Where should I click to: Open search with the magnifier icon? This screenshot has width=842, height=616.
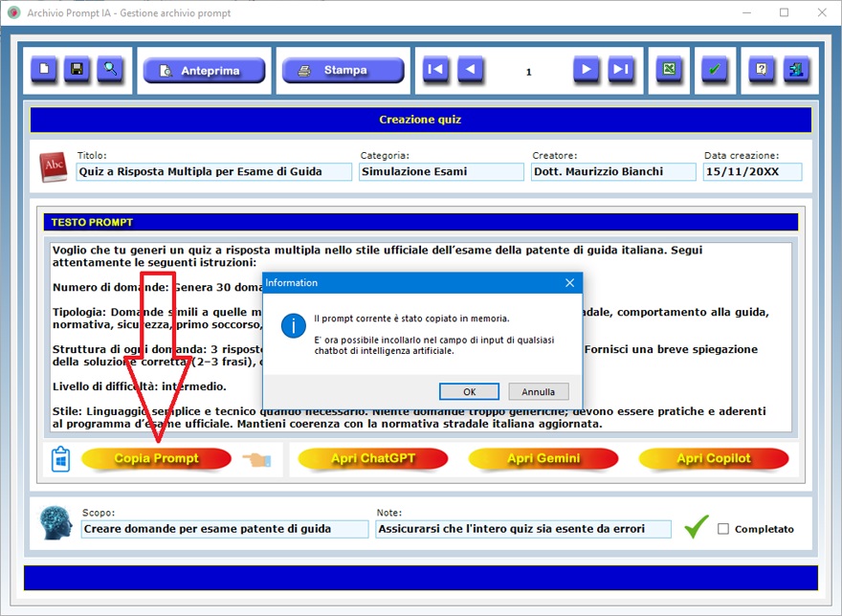coord(110,69)
